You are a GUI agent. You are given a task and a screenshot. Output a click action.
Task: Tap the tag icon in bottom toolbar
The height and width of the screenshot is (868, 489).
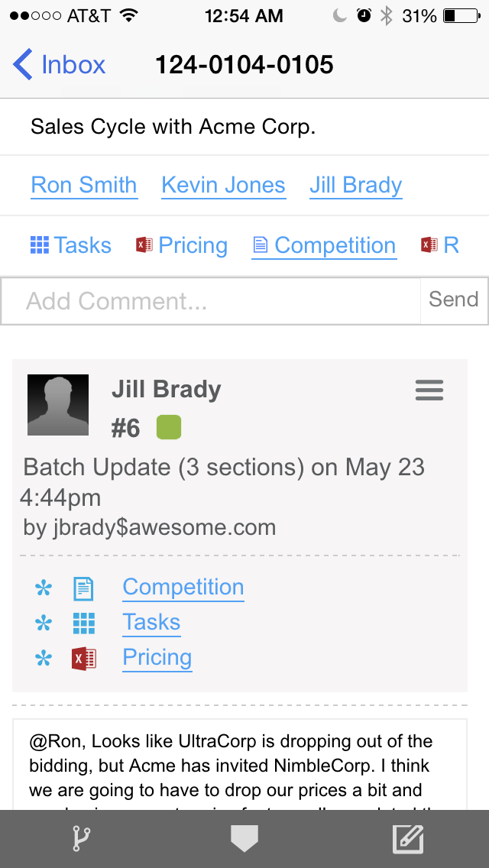tap(244, 839)
